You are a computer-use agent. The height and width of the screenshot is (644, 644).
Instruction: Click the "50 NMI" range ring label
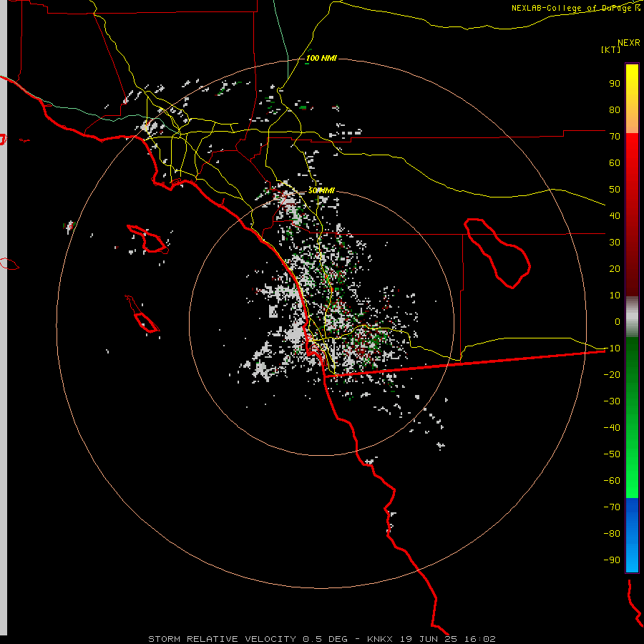click(321, 190)
